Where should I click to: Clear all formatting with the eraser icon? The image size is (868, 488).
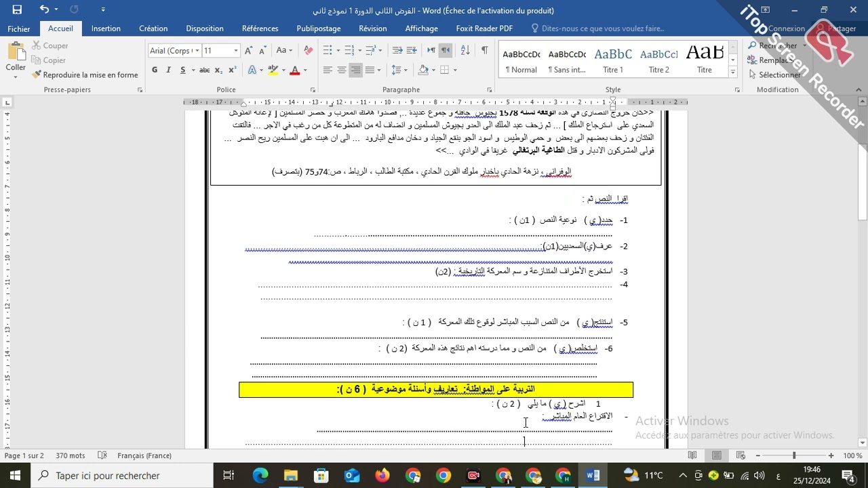(309, 51)
